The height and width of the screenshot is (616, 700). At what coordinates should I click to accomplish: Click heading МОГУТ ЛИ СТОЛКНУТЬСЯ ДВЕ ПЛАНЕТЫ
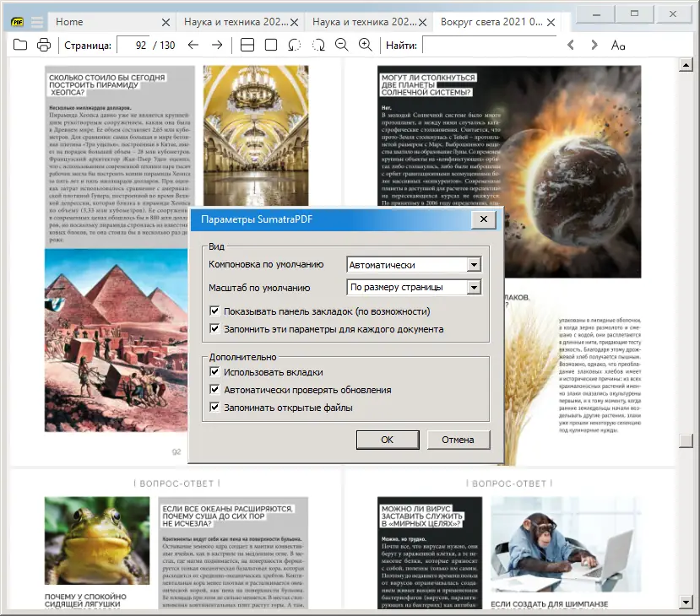(428, 84)
